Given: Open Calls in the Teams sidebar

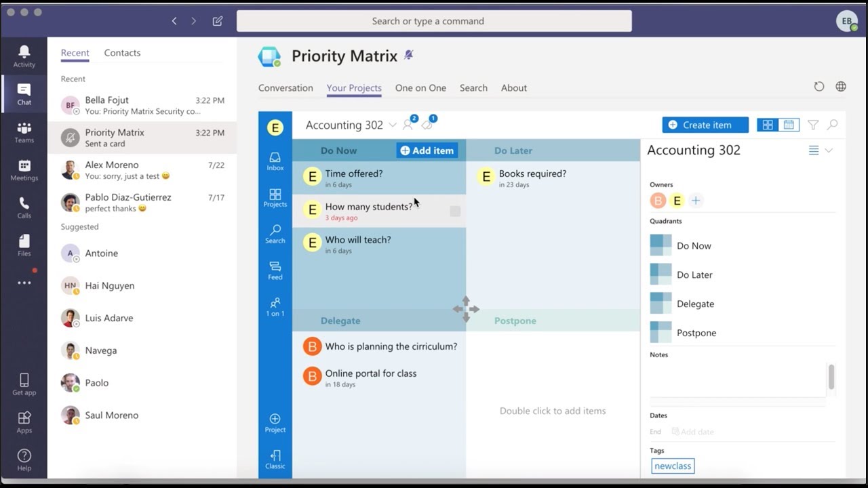Looking at the screenshot, I should click(x=24, y=207).
